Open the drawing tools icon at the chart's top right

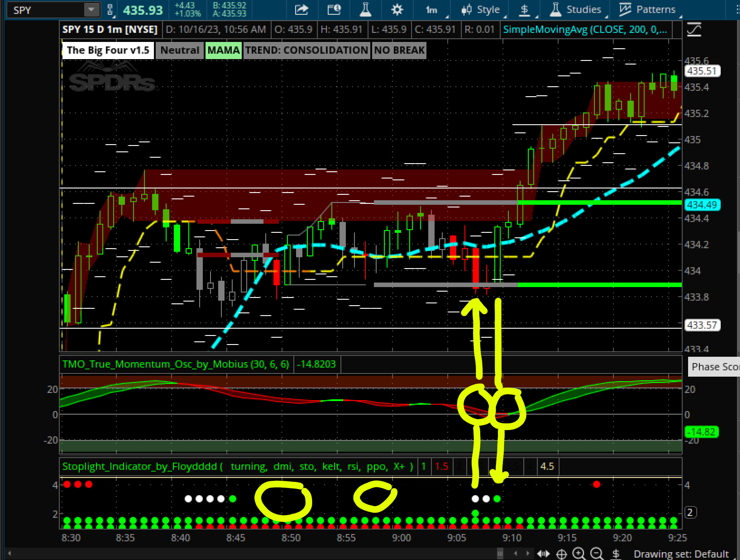coord(694,30)
